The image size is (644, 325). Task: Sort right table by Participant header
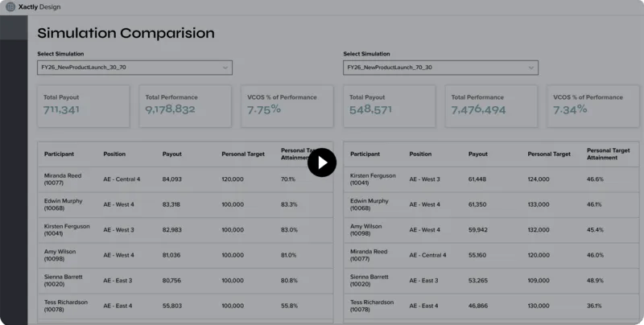[365, 154]
